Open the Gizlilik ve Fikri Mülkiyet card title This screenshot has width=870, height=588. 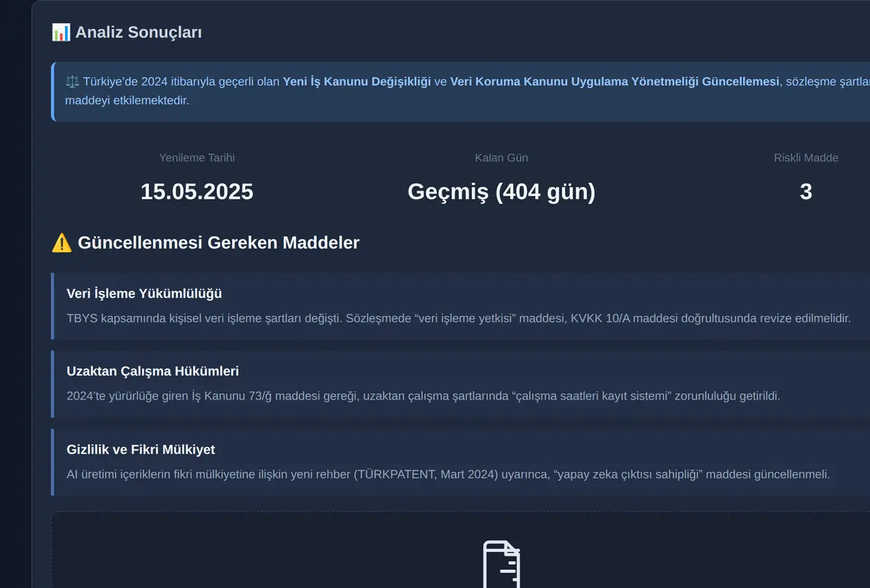[141, 450]
